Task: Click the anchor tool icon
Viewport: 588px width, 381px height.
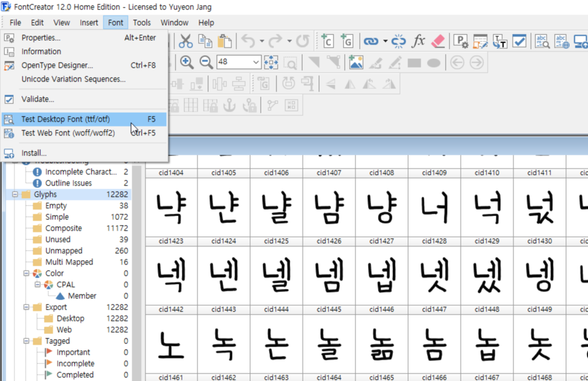Action: (229, 106)
